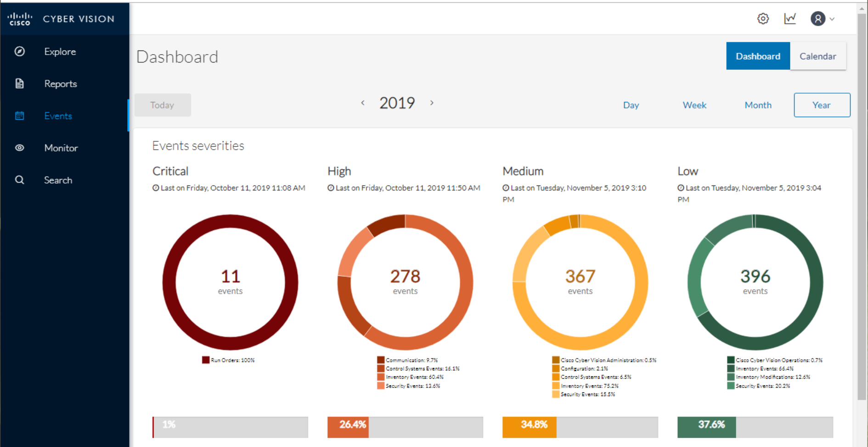Select the Year time range

tap(822, 105)
